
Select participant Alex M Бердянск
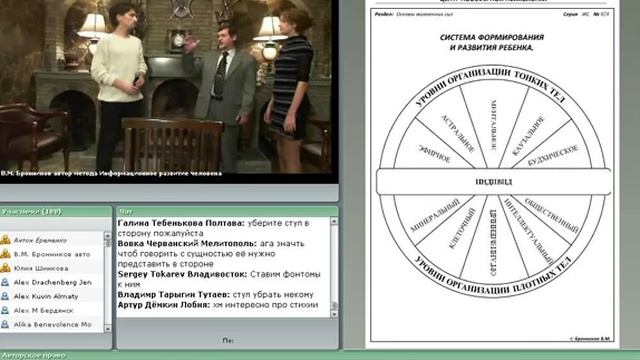(x=52, y=310)
